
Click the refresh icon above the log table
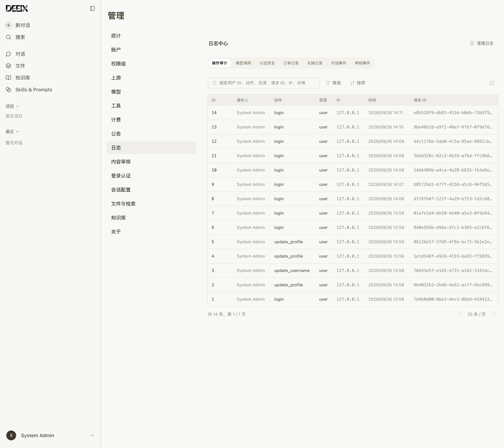click(x=492, y=83)
